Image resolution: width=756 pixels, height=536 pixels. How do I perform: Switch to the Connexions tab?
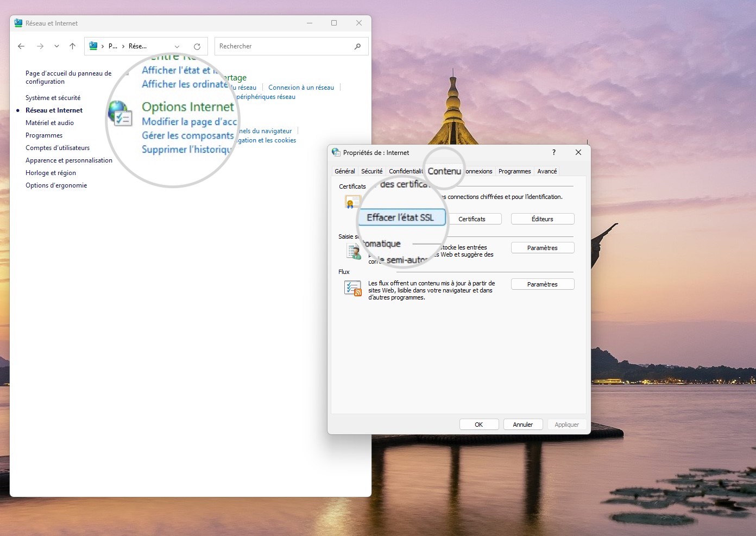[x=478, y=171]
